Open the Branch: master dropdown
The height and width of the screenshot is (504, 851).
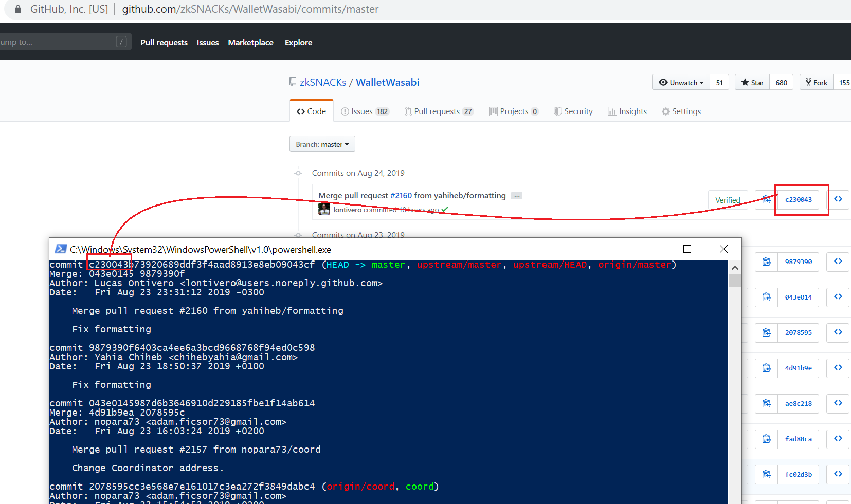322,144
